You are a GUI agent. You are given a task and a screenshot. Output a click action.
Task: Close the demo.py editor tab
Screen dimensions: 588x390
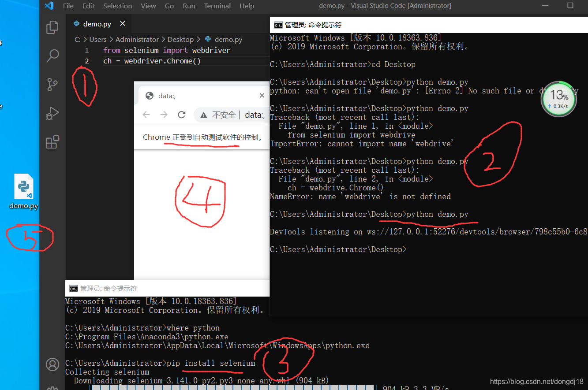coord(123,23)
